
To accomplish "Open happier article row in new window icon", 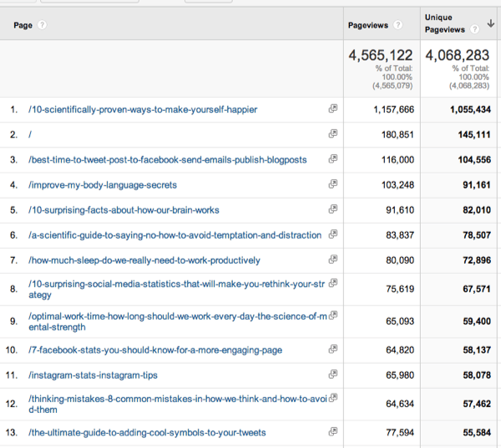I will tap(333, 108).
